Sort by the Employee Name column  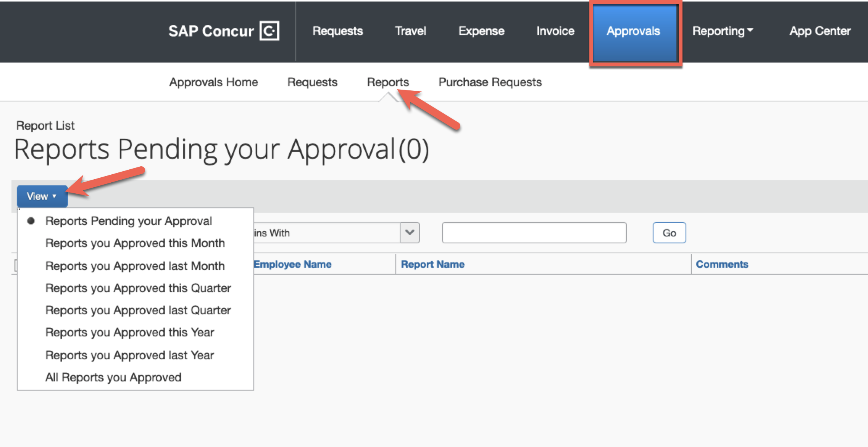[292, 264]
